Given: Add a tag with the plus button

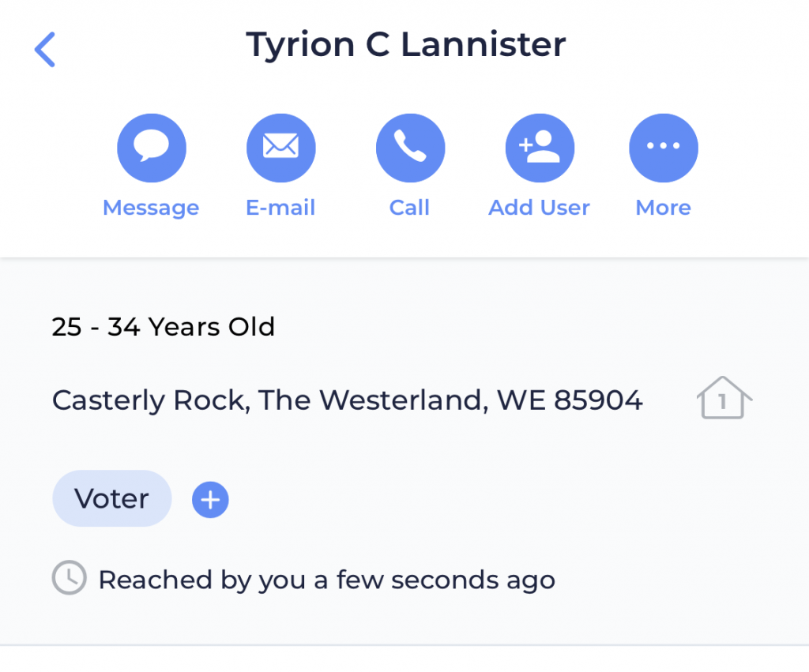Looking at the screenshot, I should [x=210, y=500].
